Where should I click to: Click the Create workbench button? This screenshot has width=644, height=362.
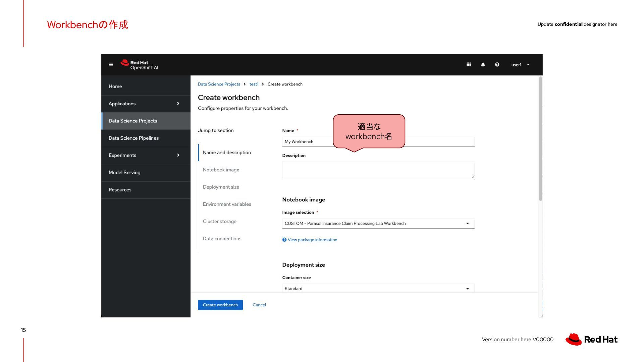pos(220,305)
